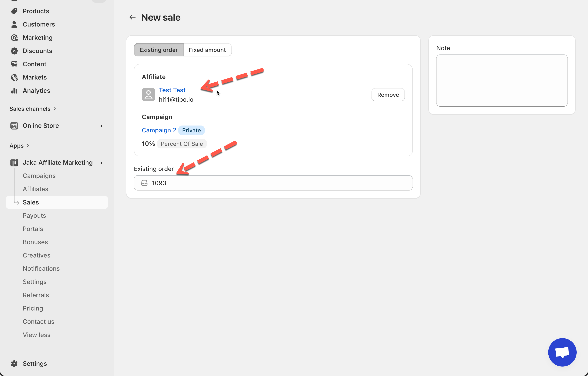Open the Payouts menu item
Screen dimensions: 588x376
[x=34, y=216]
